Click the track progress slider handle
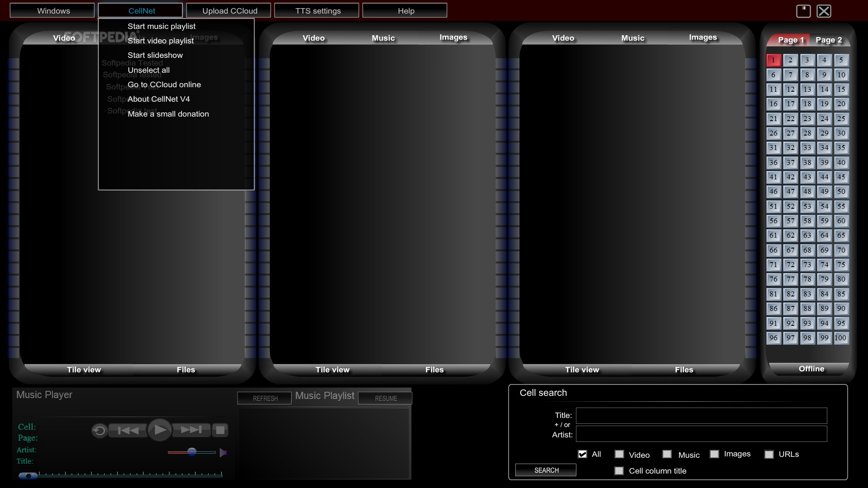The image size is (868, 488). (x=28, y=475)
